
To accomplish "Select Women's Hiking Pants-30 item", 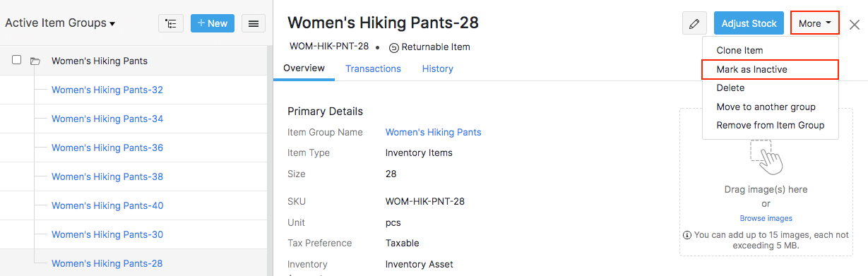I will tap(107, 234).
